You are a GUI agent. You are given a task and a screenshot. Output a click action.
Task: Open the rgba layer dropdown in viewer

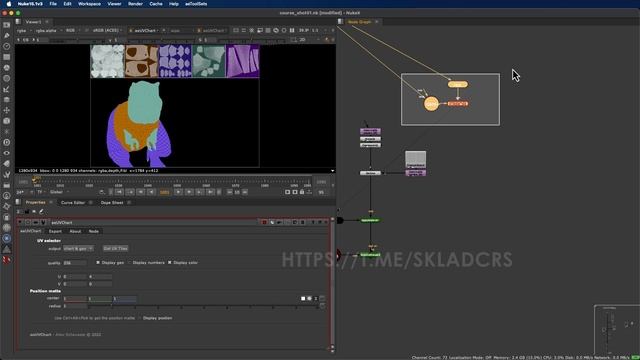pyautogui.click(x=24, y=30)
